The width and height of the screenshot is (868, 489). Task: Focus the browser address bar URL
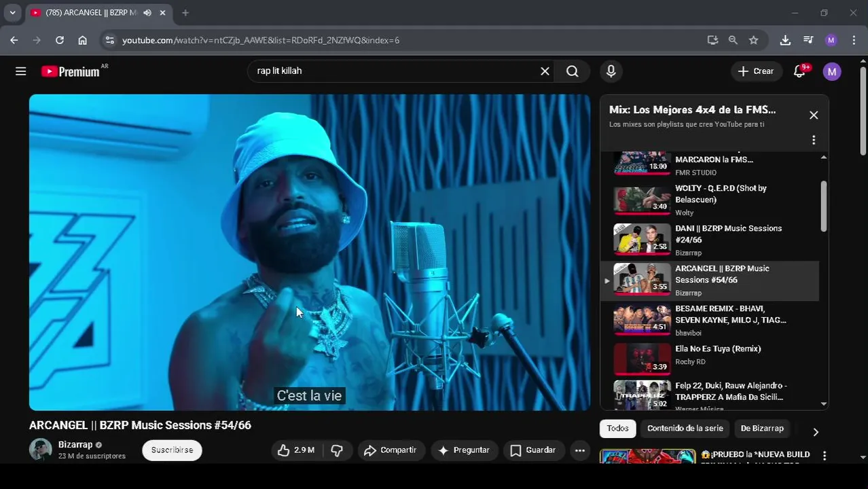(261, 40)
